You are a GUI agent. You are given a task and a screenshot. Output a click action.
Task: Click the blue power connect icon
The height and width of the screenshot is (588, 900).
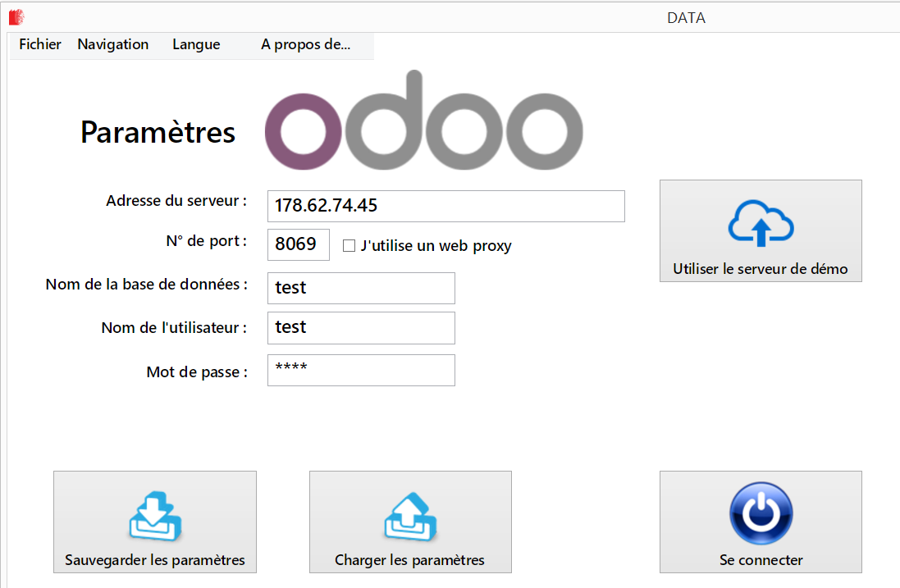point(761,513)
